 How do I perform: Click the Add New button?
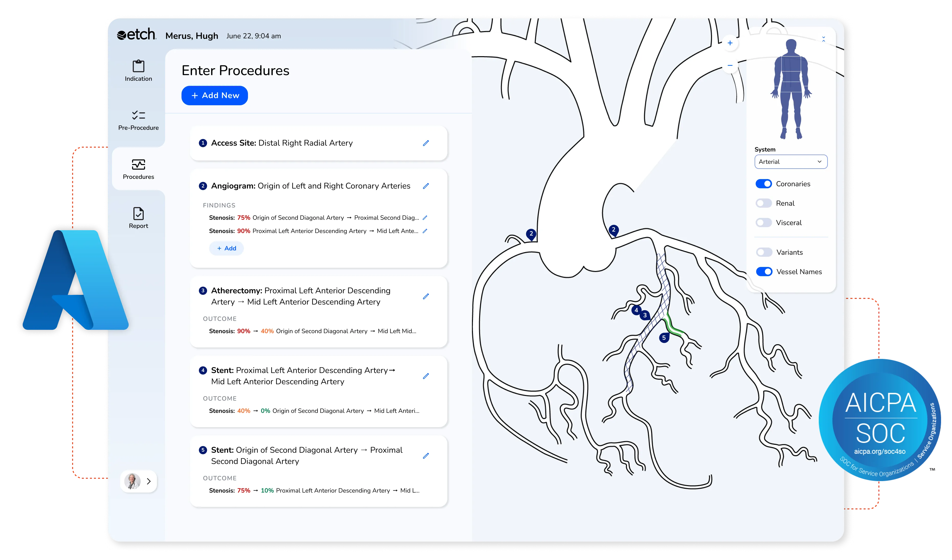pyautogui.click(x=214, y=95)
